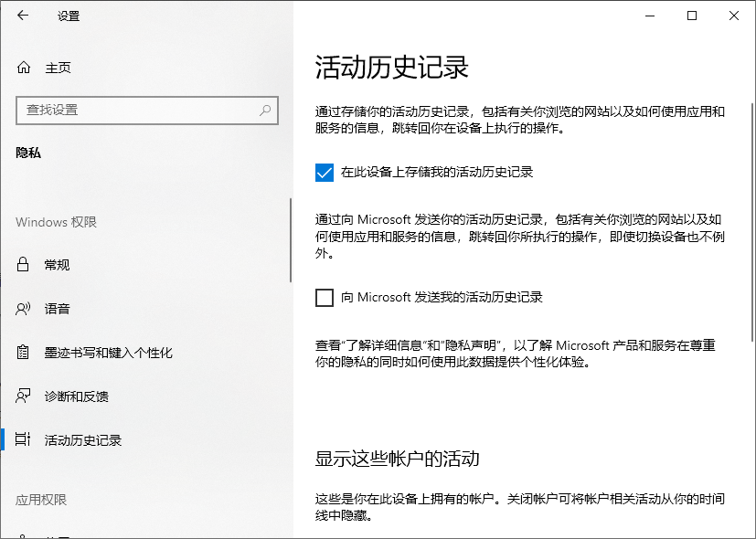Open the 语音 settings page

[x=145, y=309]
